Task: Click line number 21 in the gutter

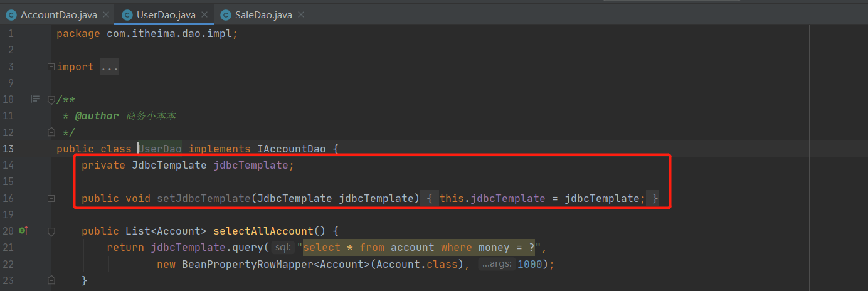Action: point(9,247)
